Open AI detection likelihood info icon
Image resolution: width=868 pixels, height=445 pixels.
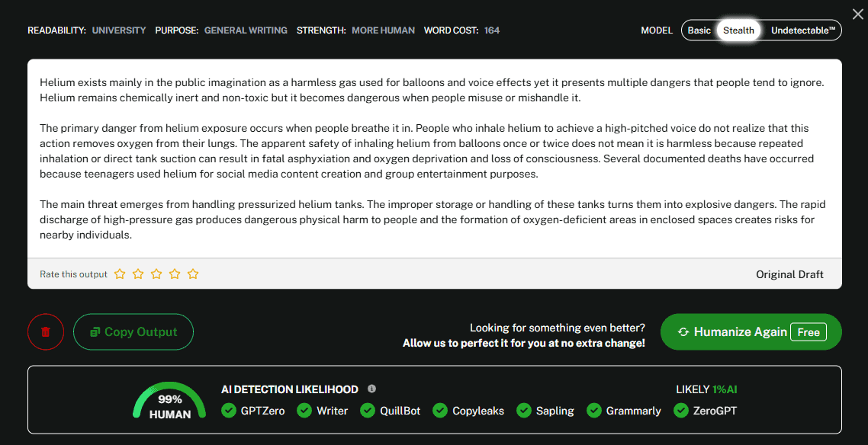pos(372,389)
